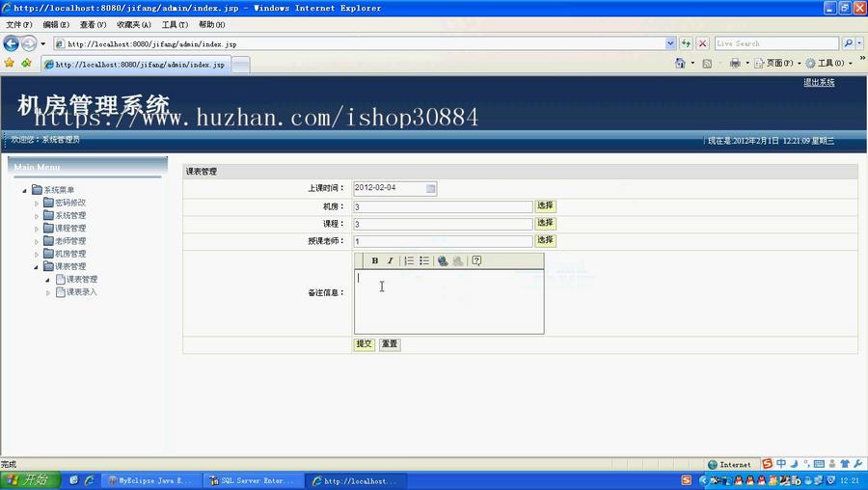Image resolution: width=868 pixels, height=490 pixels.
Task: Click the Sogou tray S icon near clock
Action: click(687, 480)
